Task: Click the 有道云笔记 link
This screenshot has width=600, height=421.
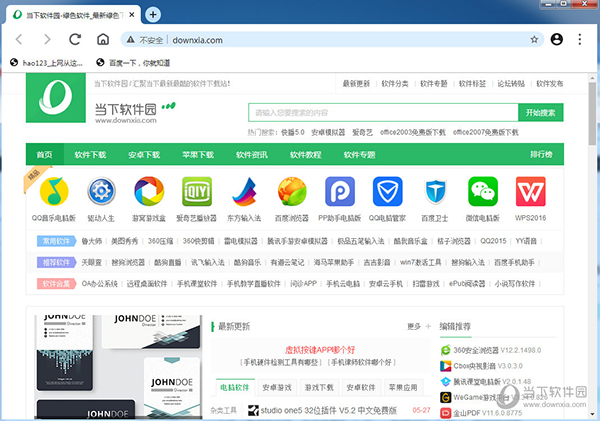Action: tap(287, 263)
